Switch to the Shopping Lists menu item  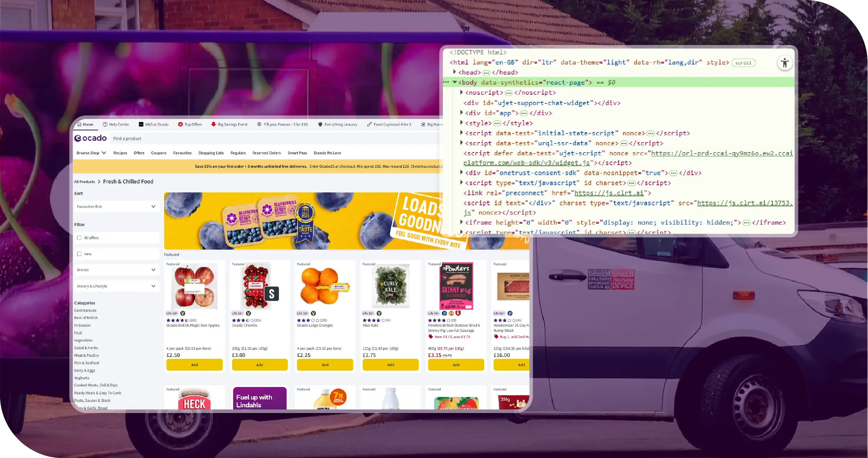(x=211, y=153)
